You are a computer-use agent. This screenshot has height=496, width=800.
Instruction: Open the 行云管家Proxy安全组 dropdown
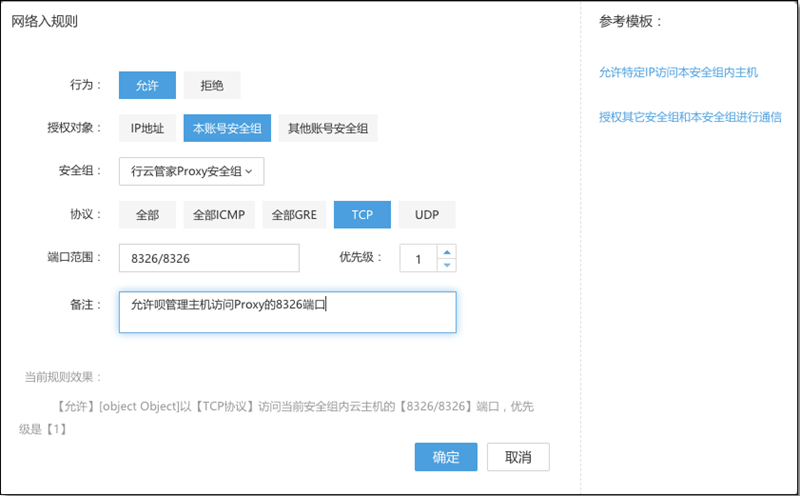(191, 171)
